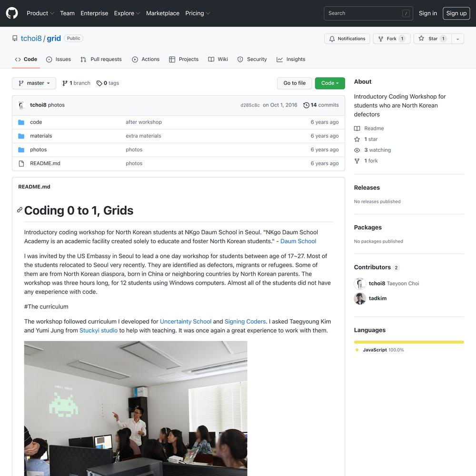Select the Code tab
The width and height of the screenshot is (476, 476).
[26, 59]
